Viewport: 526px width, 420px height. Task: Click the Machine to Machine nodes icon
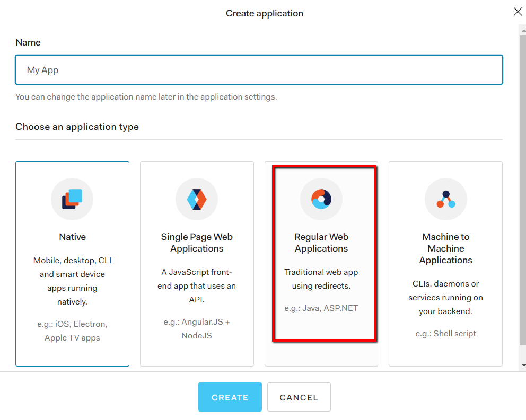(446, 199)
